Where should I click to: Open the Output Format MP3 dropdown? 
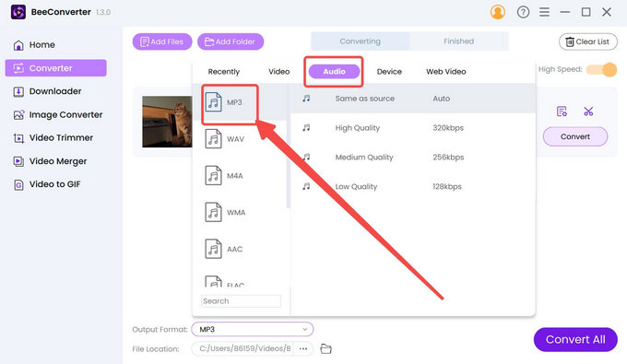pyautogui.click(x=253, y=329)
